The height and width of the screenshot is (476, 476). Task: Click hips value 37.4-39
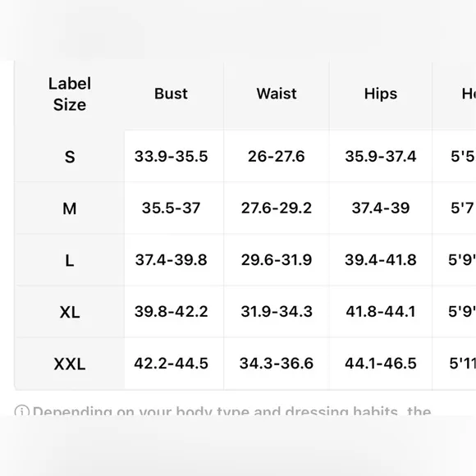click(381, 208)
